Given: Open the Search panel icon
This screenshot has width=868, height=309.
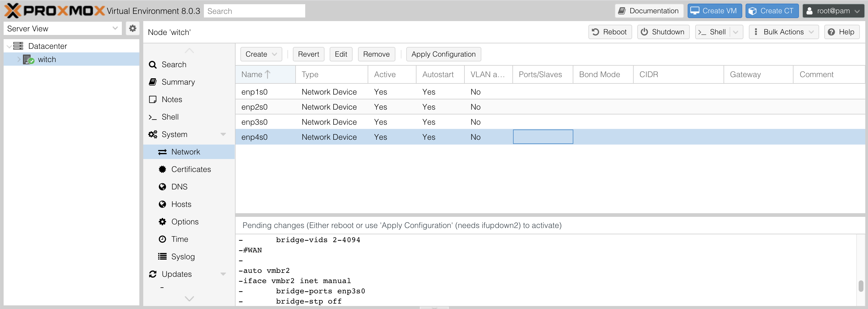Looking at the screenshot, I should click(x=153, y=64).
